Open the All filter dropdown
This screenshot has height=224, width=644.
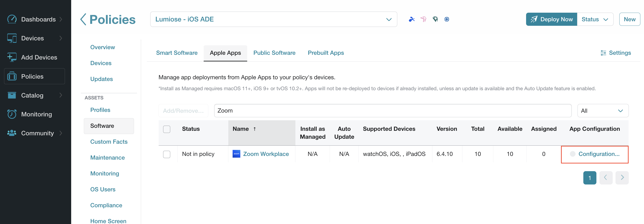coord(603,111)
